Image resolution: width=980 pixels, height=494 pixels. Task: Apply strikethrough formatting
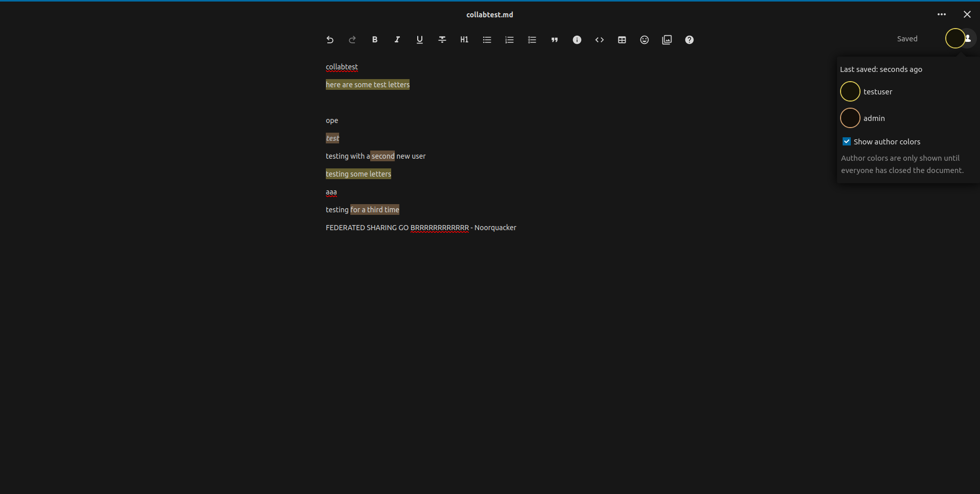(x=442, y=39)
